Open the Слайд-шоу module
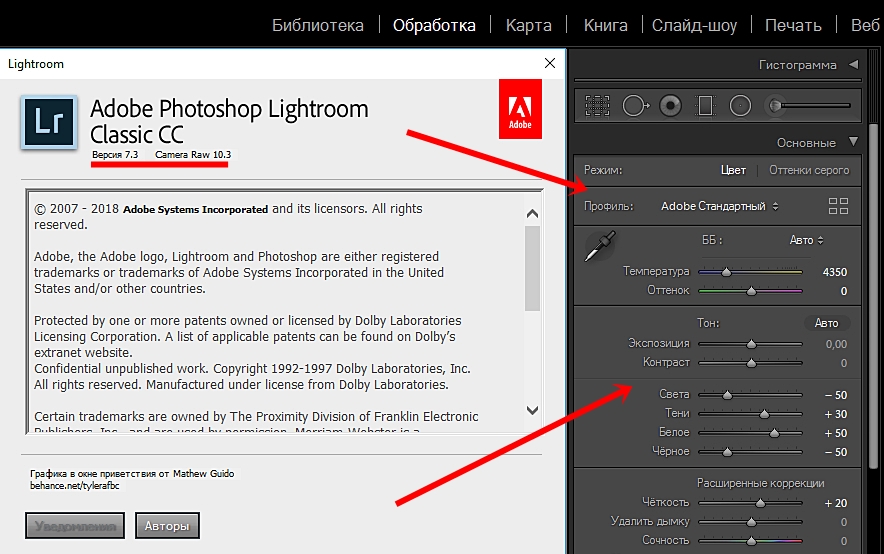This screenshot has height=554, width=884. [x=695, y=25]
